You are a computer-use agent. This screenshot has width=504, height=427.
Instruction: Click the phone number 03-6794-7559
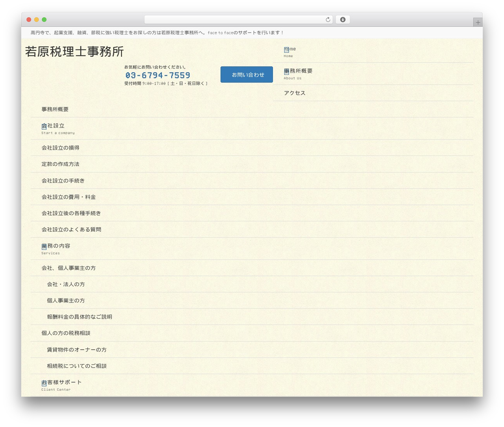(158, 75)
